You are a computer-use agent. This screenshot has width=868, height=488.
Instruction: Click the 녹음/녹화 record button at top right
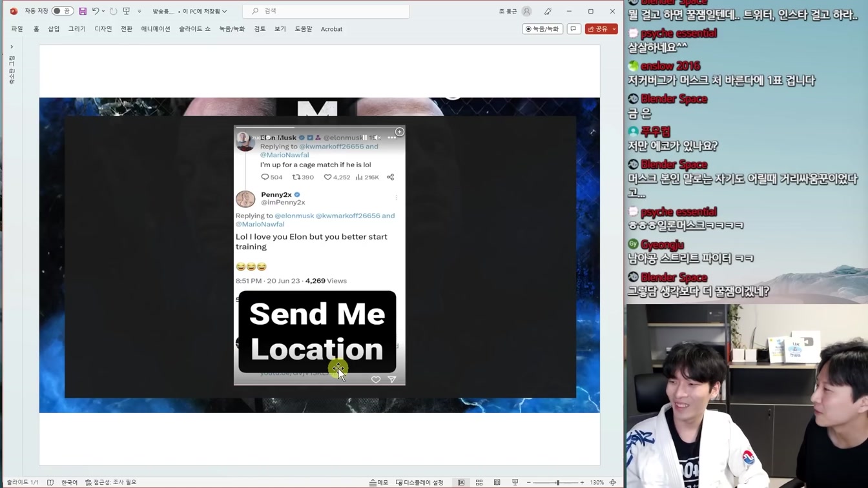(542, 29)
